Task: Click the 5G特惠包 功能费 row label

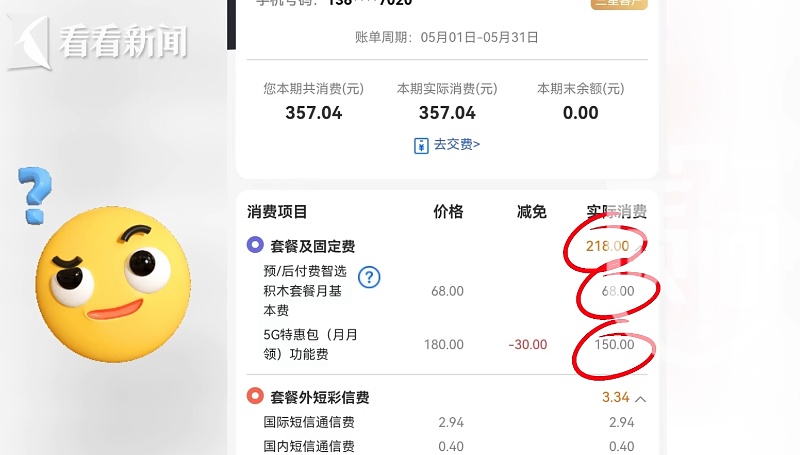Action: coord(310,344)
